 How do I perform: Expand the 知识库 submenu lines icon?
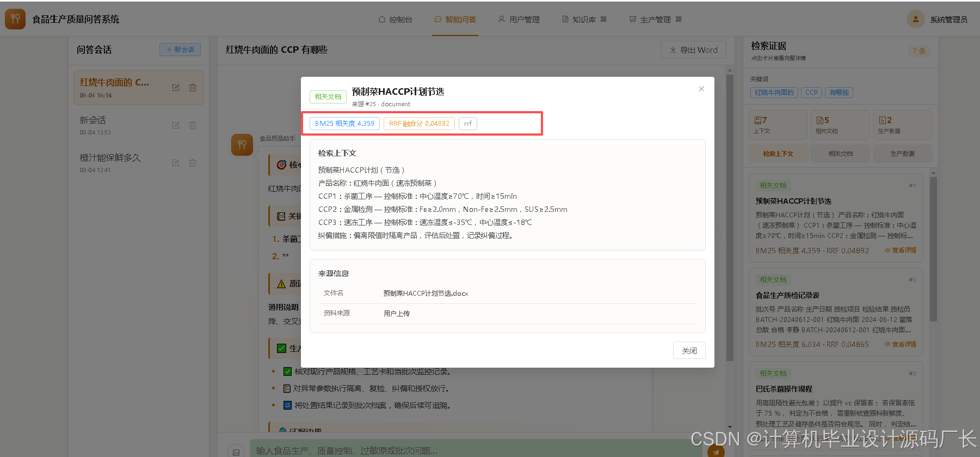(x=603, y=19)
